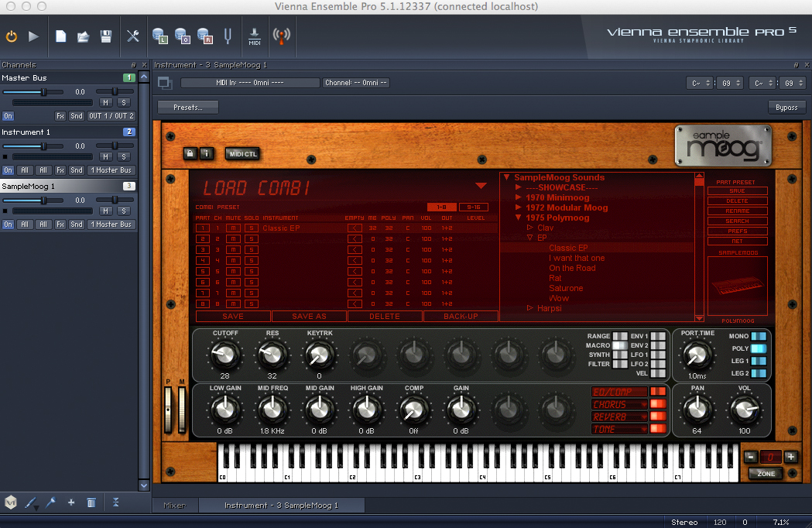The height and width of the screenshot is (528, 812).
Task: Switch to the Mixer tab
Action: click(174, 506)
